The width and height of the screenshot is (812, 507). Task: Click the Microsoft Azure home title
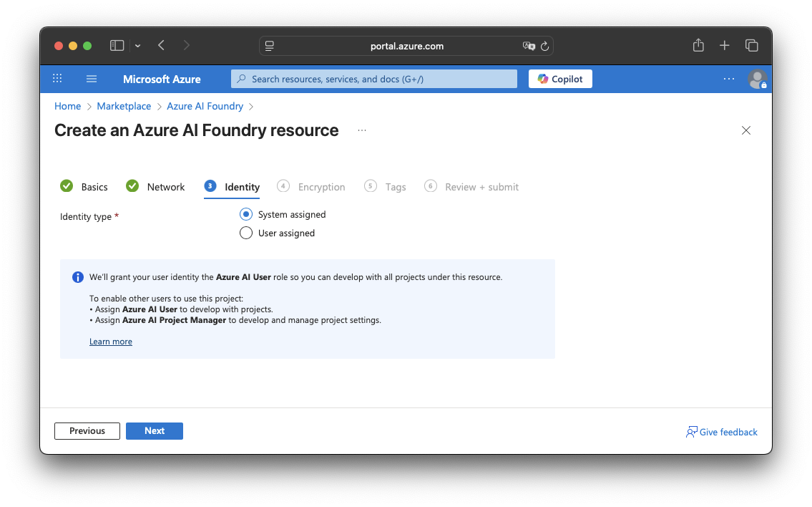tap(162, 79)
